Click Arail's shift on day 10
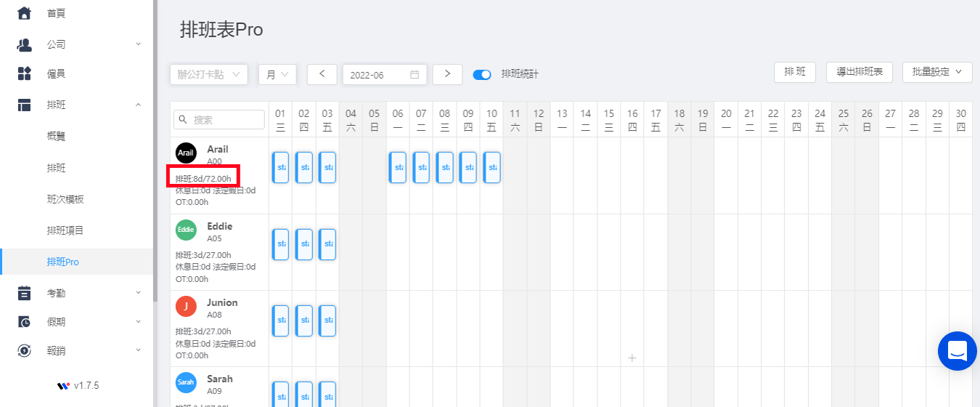 (x=491, y=167)
